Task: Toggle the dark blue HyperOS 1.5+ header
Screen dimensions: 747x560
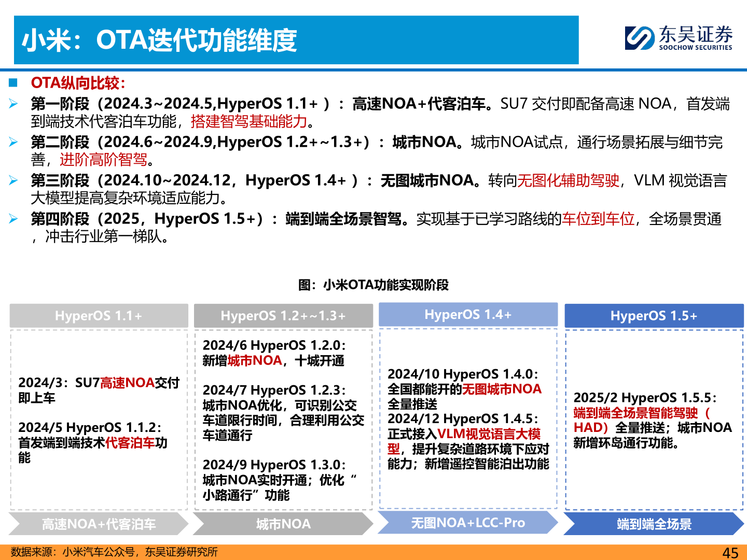Action: pos(654,315)
